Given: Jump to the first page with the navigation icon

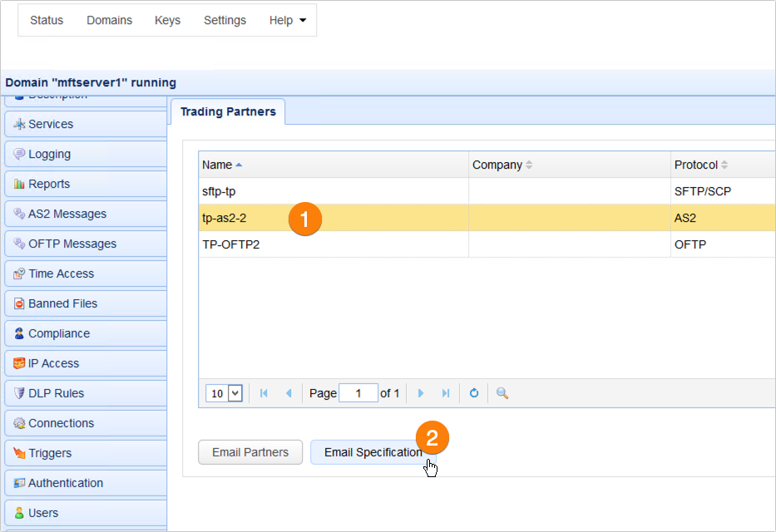Looking at the screenshot, I should coord(264,393).
